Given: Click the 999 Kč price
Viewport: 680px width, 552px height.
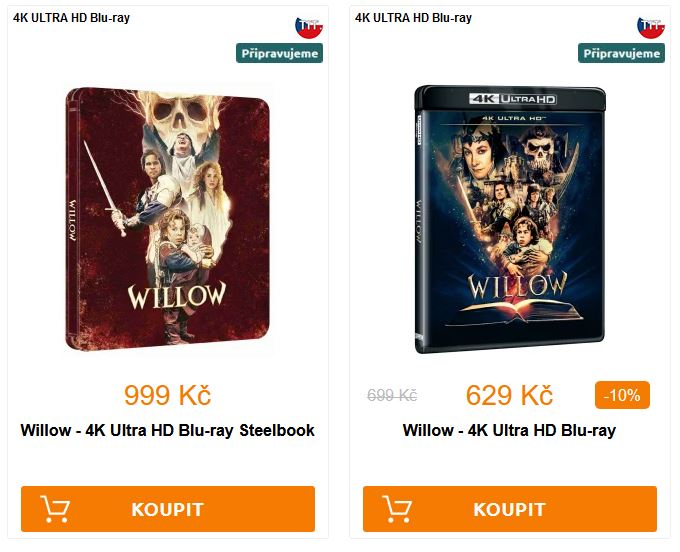Looking at the screenshot, I should point(167,395).
